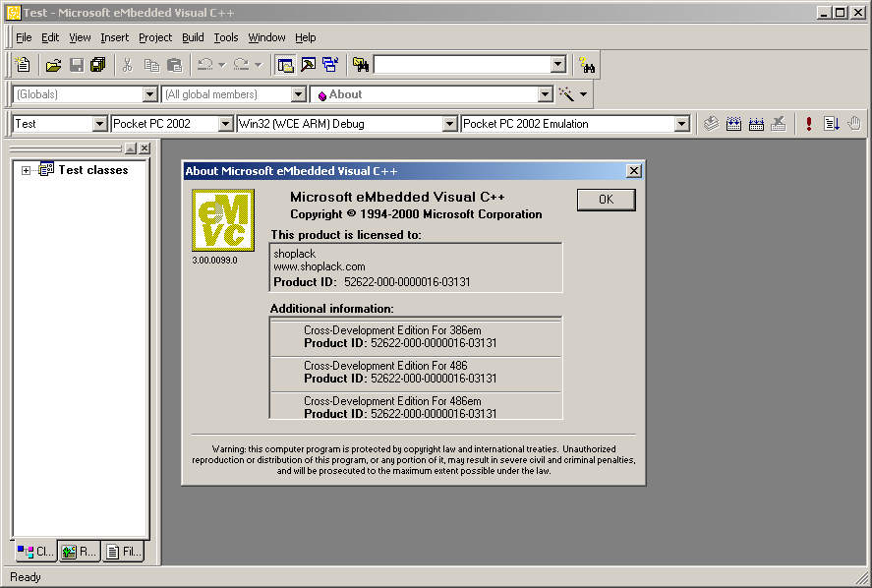
Task: Close the workspace panel
Action: (x=145, y=148)
